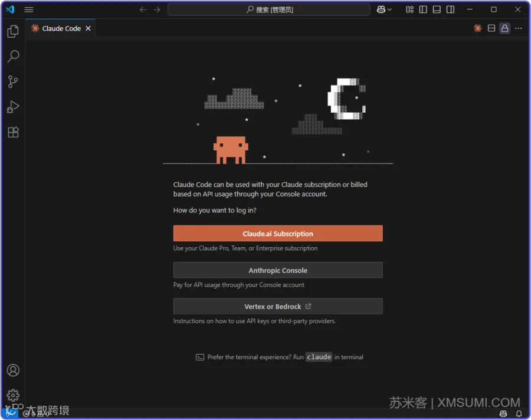The width and height of the screenshot is (531, 420).
Task: Open the Search view in activity bar
Action: point(13,56)
